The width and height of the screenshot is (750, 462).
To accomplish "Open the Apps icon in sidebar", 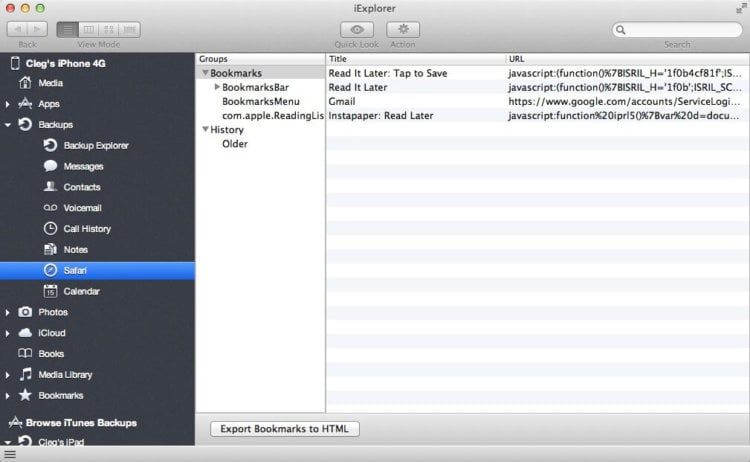I will [x=25, y=103].
